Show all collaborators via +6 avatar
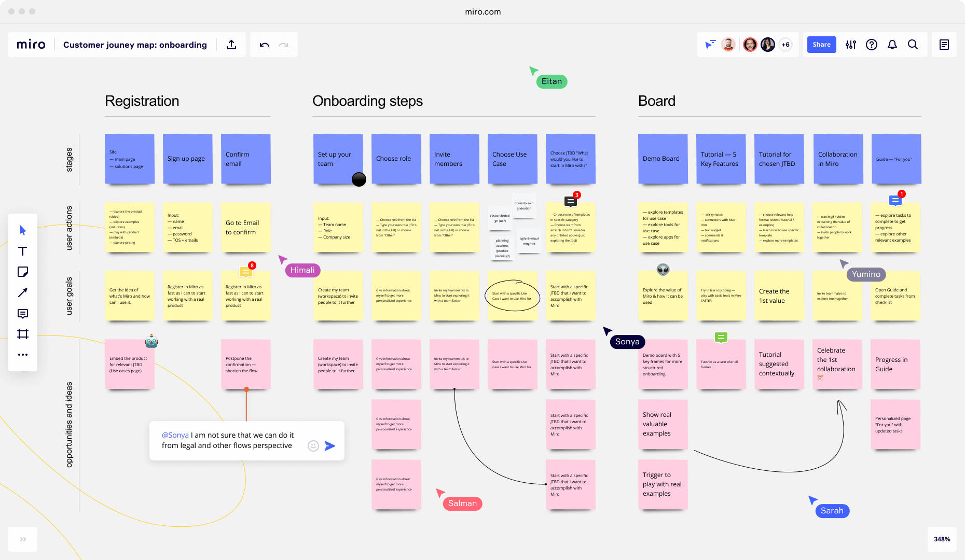 pyautogui.click(x=785, y=45)
